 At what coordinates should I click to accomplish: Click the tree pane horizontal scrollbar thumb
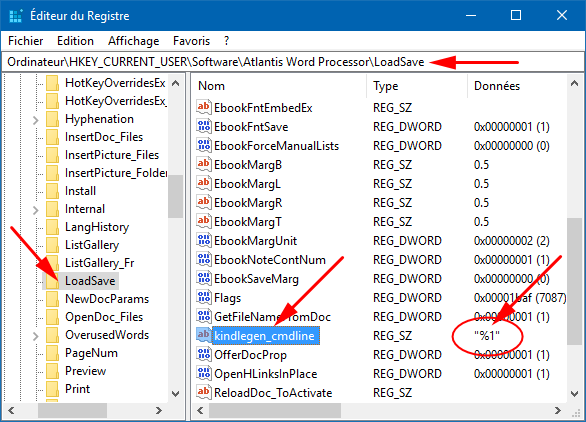point(73,410)
